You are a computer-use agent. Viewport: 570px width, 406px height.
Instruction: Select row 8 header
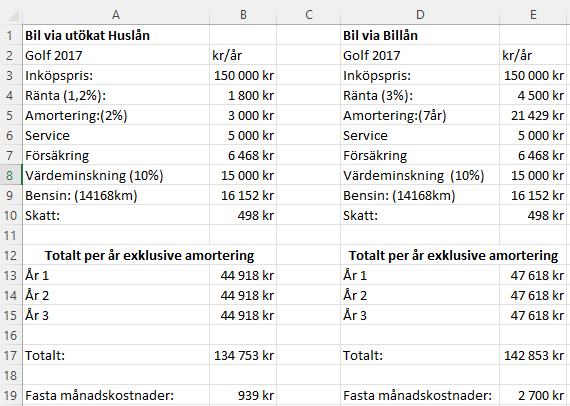(x=11, y=176)
